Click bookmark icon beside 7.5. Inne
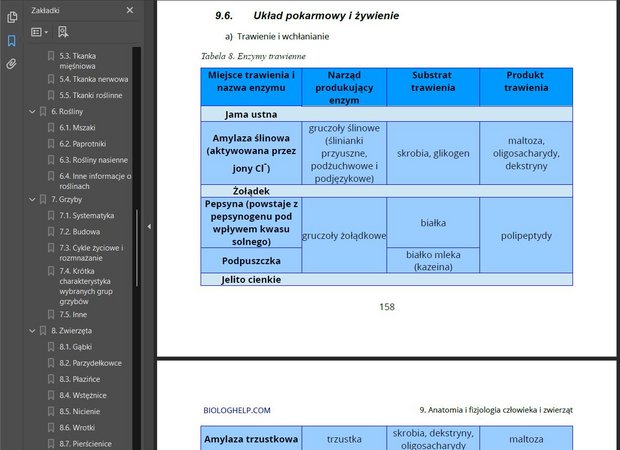Screen dimensions: 620x450 coord(51,315)
